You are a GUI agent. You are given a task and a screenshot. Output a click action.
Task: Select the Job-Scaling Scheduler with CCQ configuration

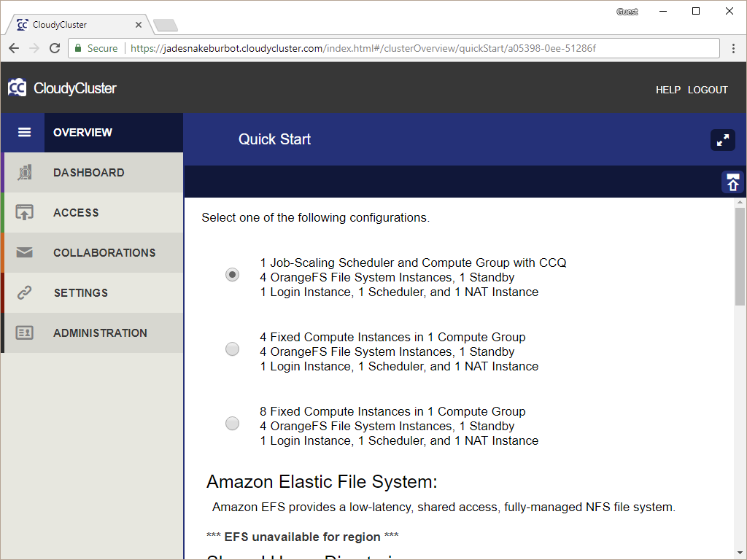232,274
